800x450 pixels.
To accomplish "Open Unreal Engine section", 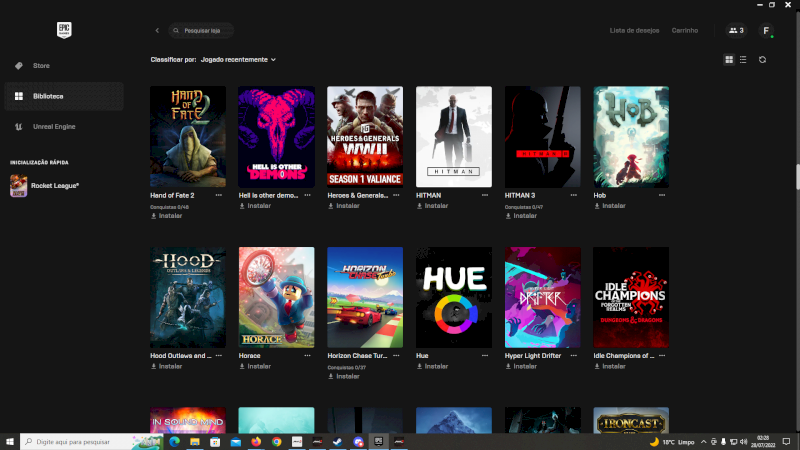I will 54,127.
